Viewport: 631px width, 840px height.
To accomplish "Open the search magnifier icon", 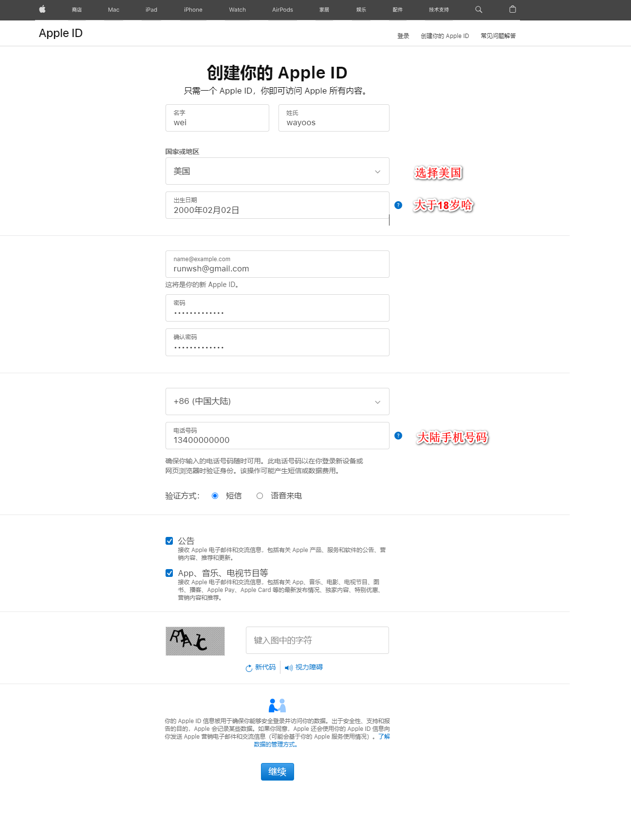I will point(479,9).
